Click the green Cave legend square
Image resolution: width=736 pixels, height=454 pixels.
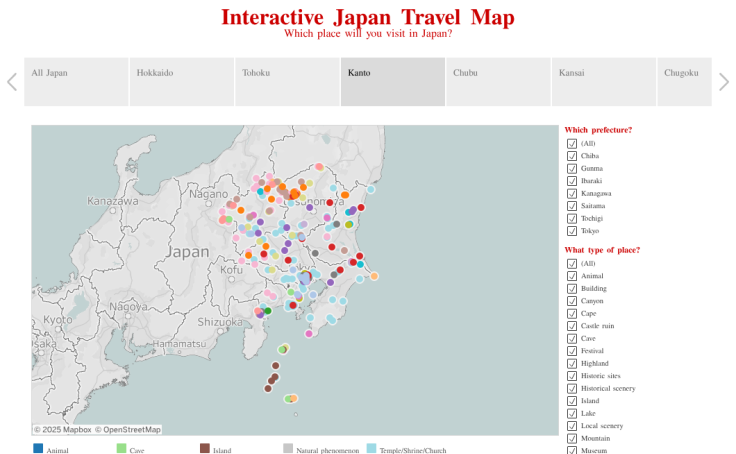122,449
